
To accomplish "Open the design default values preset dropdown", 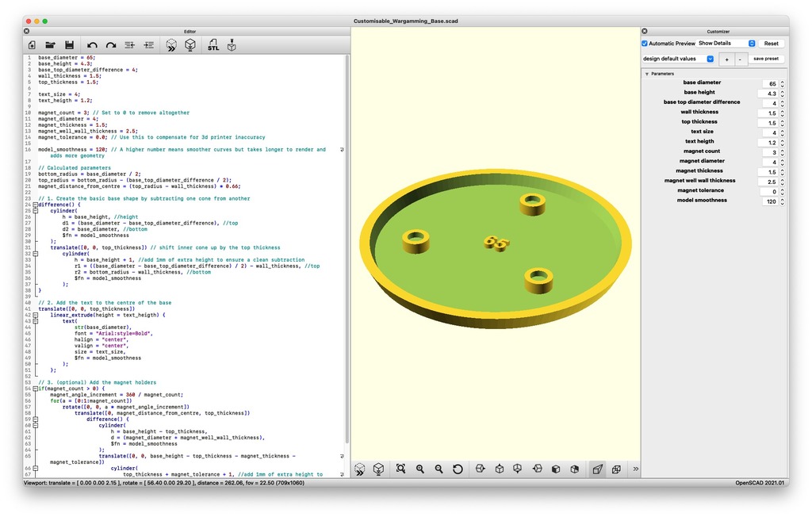I will tap(710, 59).
